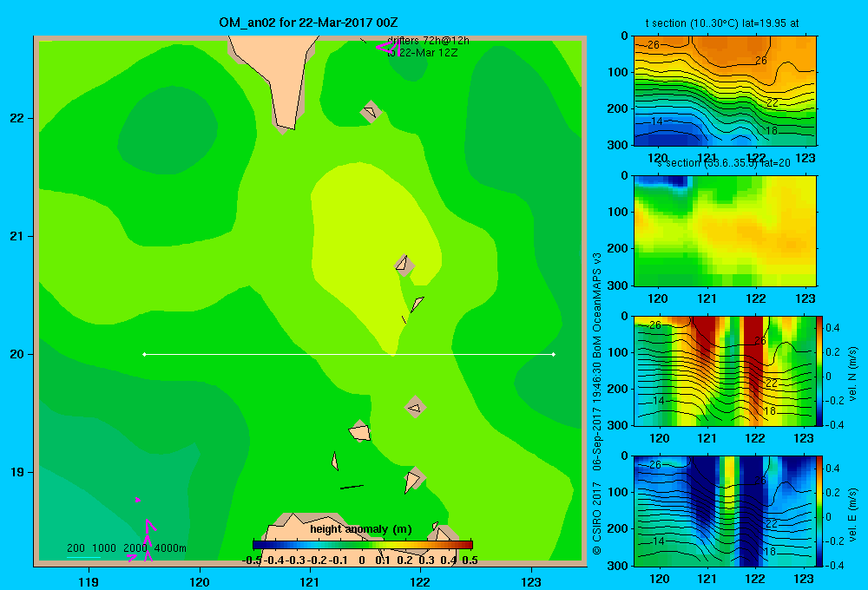The image size is (868, 590).
Task: Click the latitude label '19' on map axis
Action: pyautogui.click(x=16, y=472)
